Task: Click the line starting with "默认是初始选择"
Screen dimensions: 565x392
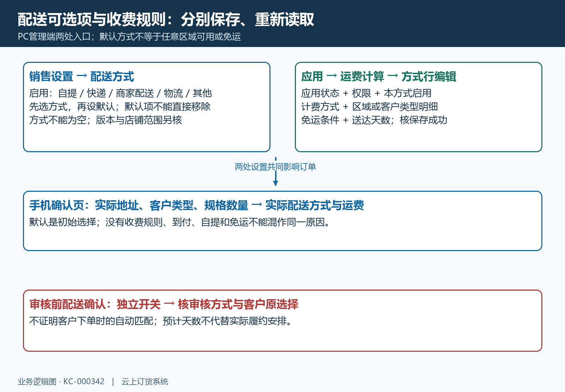Action: (180, 222)
